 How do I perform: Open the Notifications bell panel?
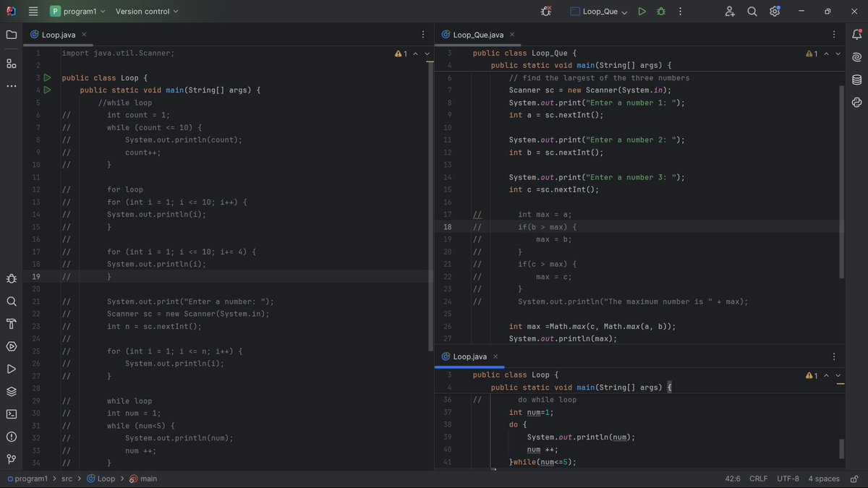(x=857, y=35)
